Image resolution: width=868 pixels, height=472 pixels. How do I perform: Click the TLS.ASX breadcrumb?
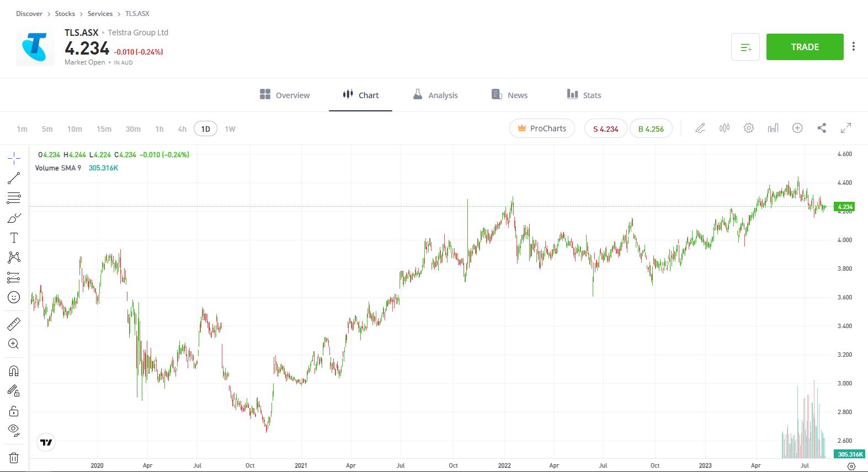(x=137, y=14)
